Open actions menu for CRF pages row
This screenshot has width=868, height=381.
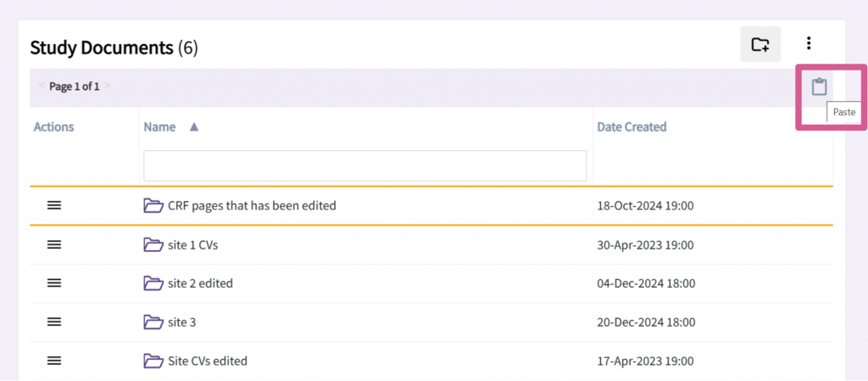53,205
